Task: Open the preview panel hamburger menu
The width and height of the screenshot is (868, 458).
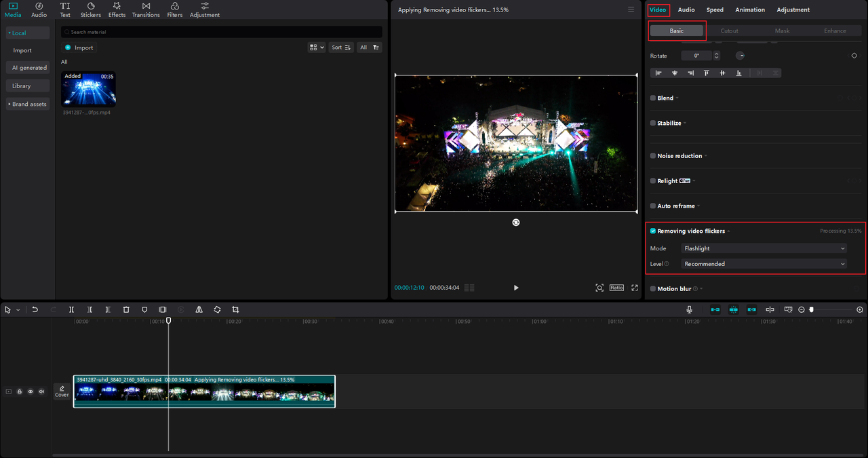Action: click(x=631, y=9)
